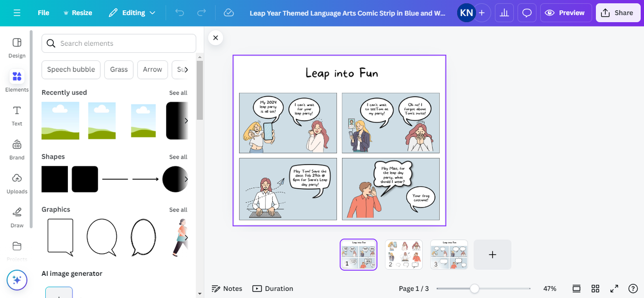Select second recently used landscape image
Screen dimensions: 644x298
[102, 121]
